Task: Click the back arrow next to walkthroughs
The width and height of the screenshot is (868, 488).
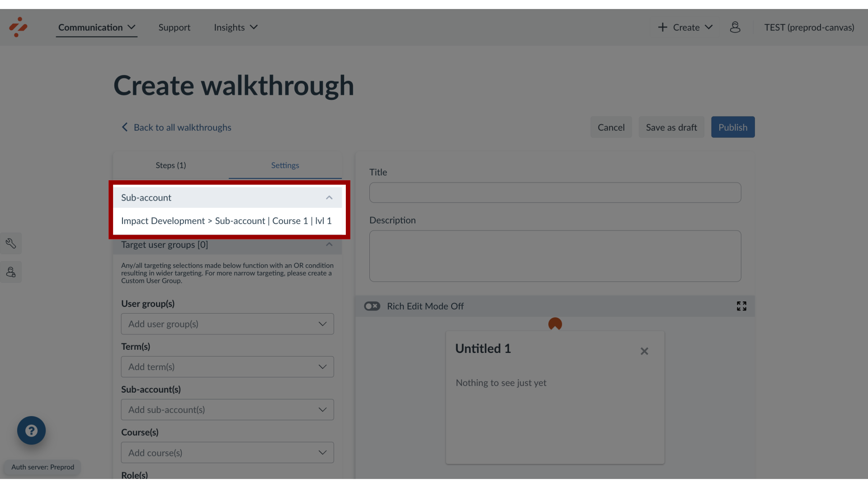Action: click(125, 127)
